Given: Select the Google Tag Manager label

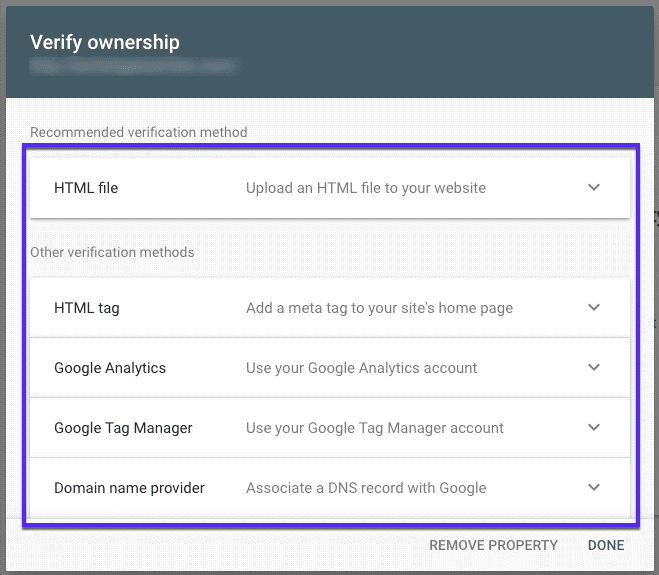Looking at the screenshot, I should click(x=123, y=428).
